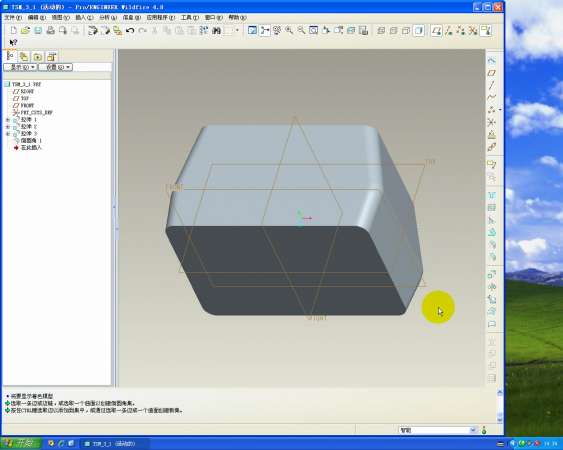Screen dimensions: 563x450
Task: Repaint the current view
Action: (252, 31)
